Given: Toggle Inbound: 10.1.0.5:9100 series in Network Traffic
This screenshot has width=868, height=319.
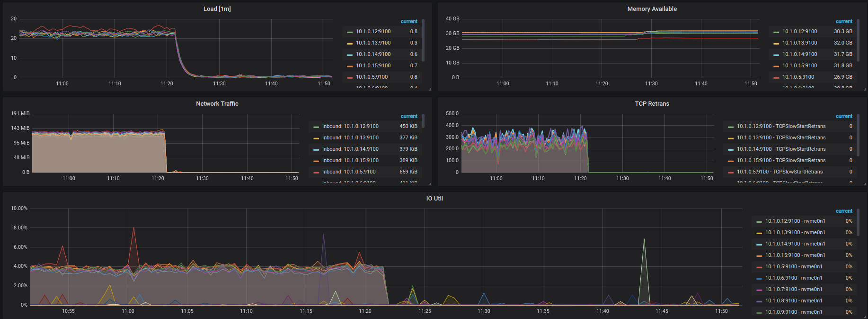Looking at the screenshot, I should pos(349,172).
